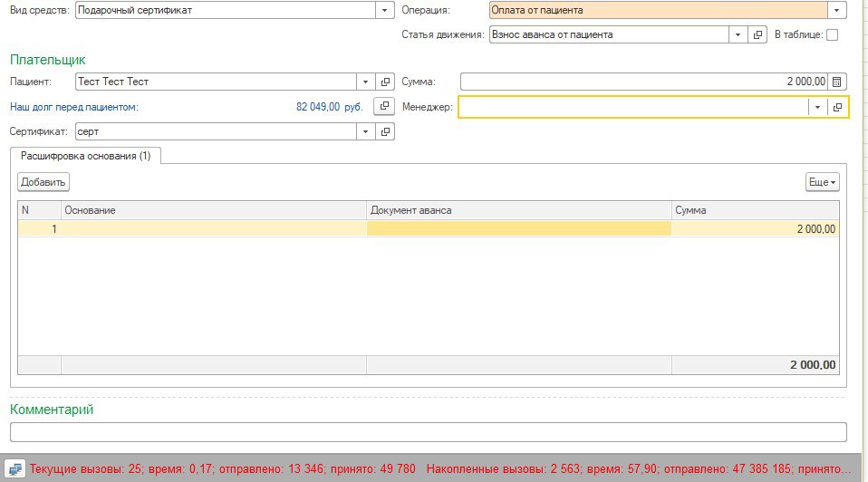Click the Сертификат field containing серт

216,131
